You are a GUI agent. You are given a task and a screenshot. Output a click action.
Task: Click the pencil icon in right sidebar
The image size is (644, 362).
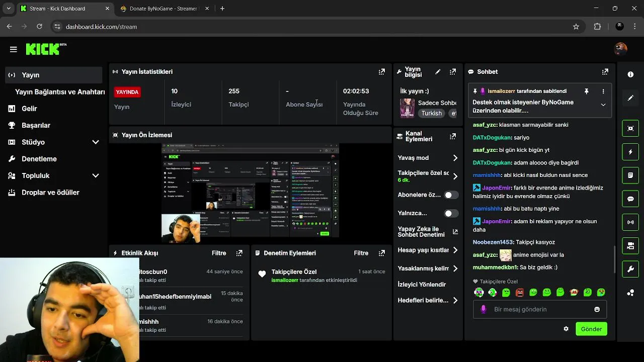(x=630, y=98)
